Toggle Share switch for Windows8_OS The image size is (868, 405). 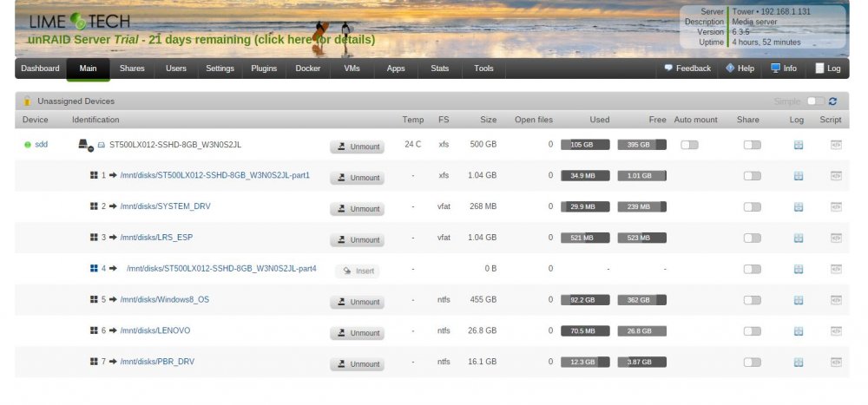coord(753,300)
